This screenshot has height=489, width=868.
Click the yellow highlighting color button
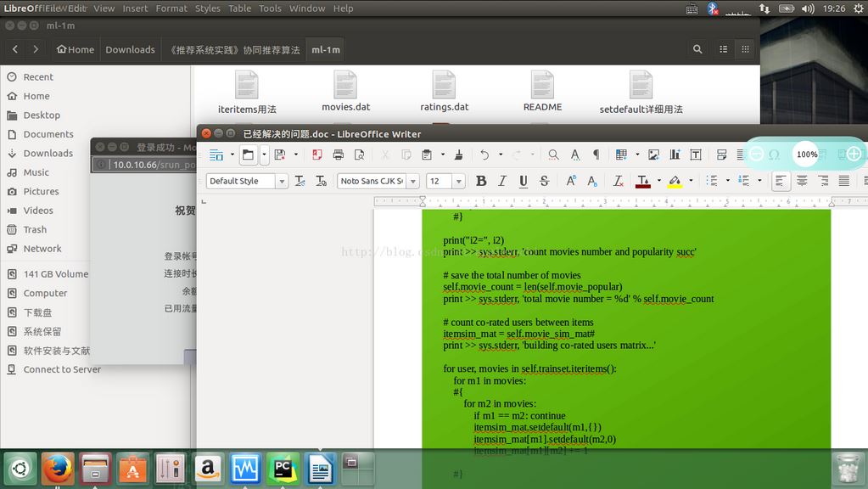click(x=675, y=181)
